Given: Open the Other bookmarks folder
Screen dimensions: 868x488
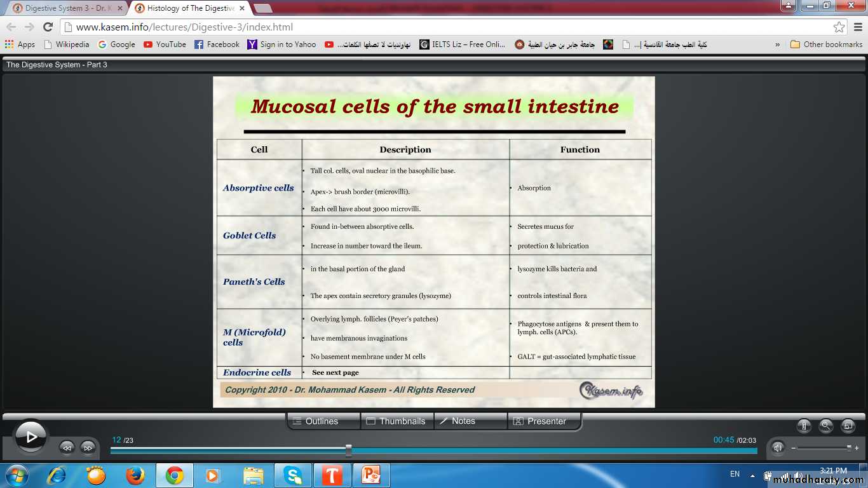Looking at the screenshot, I should [826, 44].
